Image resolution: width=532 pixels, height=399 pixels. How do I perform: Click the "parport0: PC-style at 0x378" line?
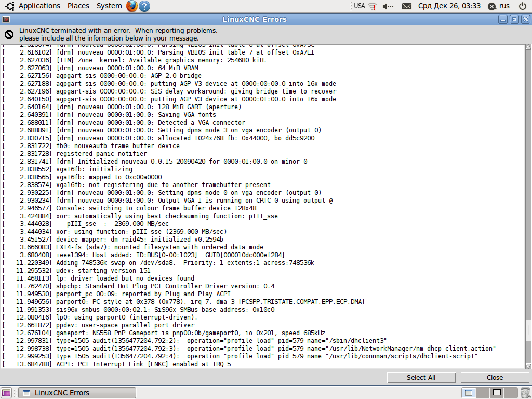(x=183, y=302)
